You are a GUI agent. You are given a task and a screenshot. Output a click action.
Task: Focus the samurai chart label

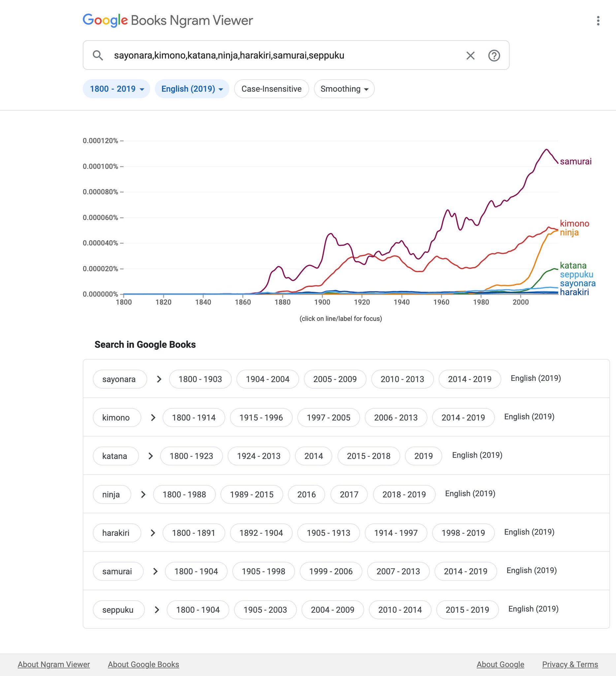[575, 162]
